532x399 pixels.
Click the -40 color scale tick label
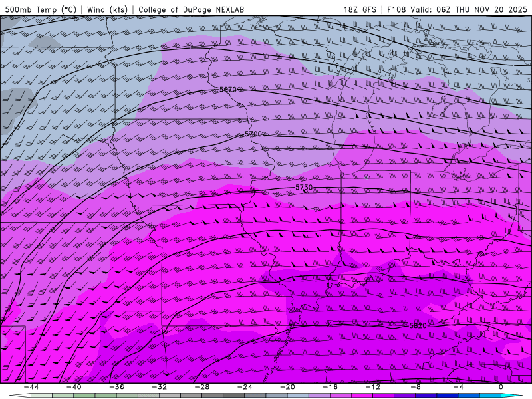[x=74, y=387]
